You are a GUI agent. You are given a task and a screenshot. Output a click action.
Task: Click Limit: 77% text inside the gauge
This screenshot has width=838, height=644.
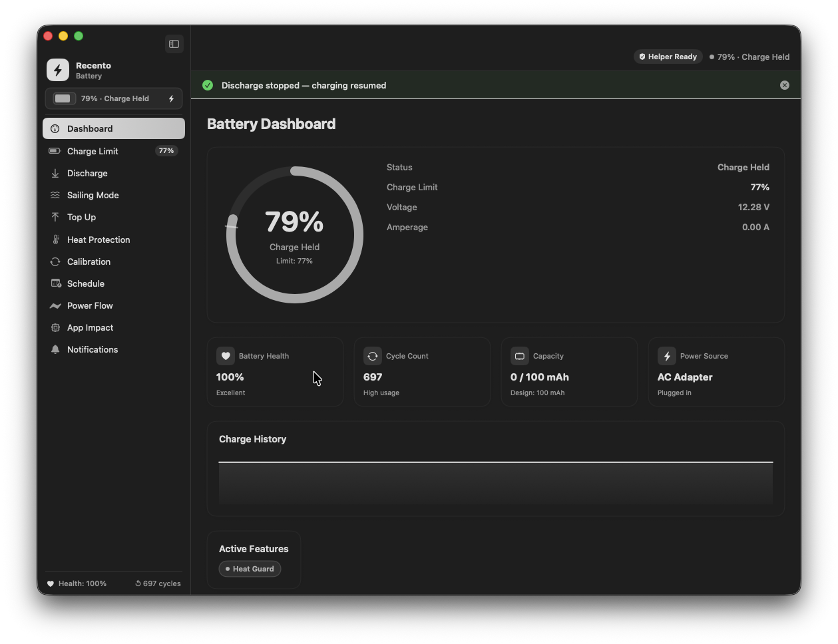tap(294, 261)
